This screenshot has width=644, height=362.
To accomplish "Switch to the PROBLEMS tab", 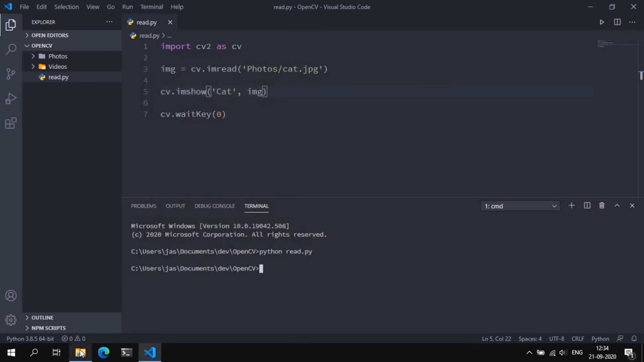I will (x=144, y=206).
